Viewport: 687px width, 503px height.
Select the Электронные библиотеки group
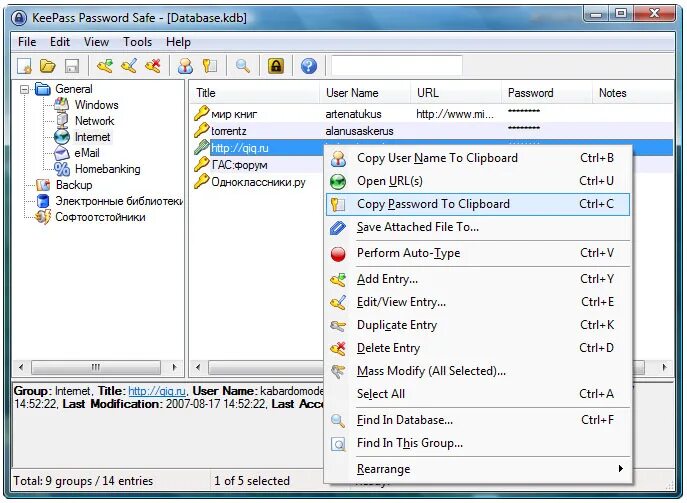[x=119, y=201]
